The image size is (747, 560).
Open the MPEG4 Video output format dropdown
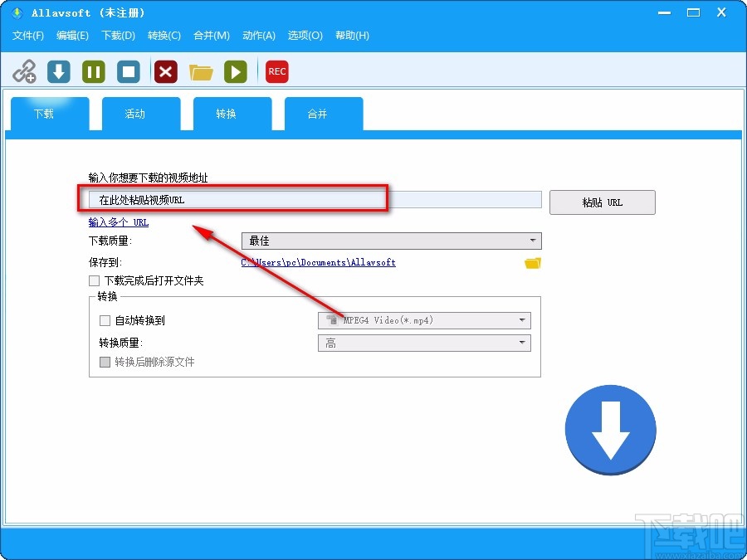[522, 320]
